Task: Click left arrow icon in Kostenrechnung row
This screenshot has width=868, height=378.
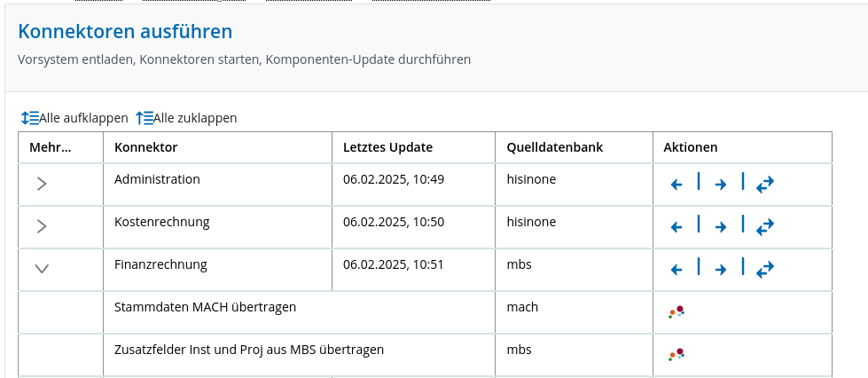Action: point(676,226)
